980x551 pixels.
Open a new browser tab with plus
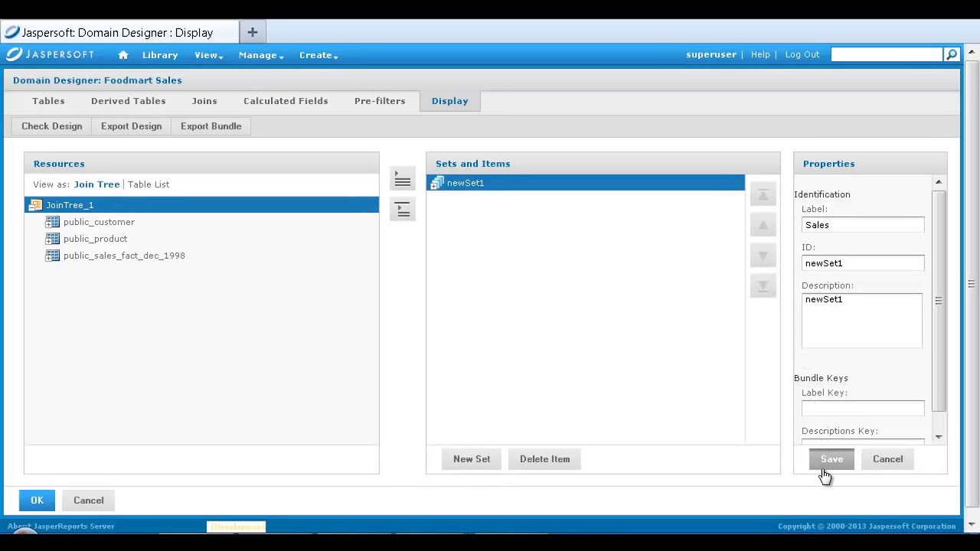[x=252, y=32]
